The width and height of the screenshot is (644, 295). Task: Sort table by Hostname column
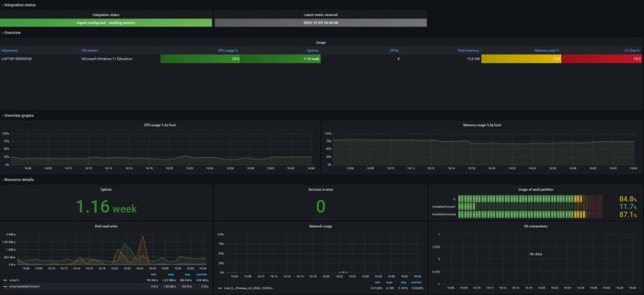[10, 51]
